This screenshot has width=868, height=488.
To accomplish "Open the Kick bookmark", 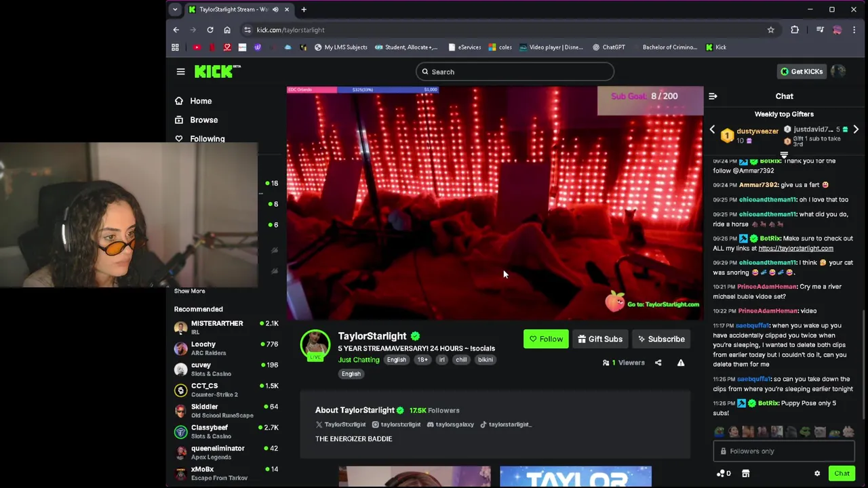I will [x=715, y=47].
